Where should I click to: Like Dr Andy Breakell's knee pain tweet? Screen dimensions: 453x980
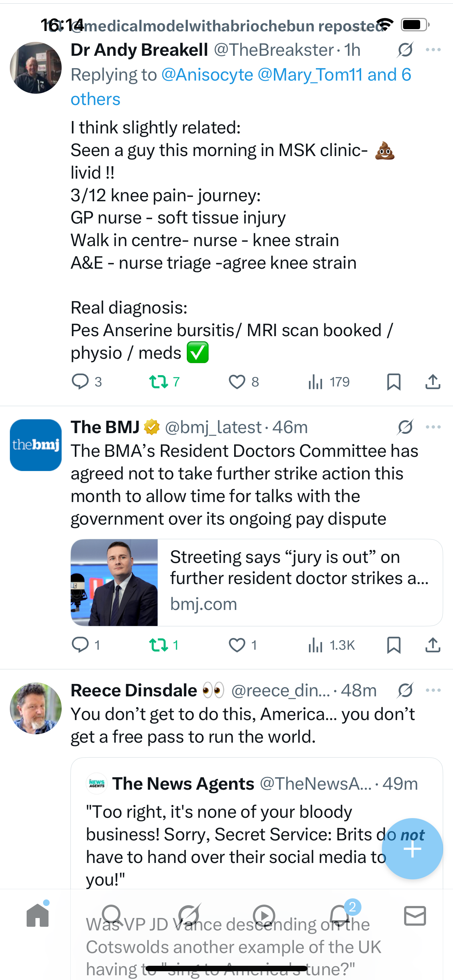[x=237, y=382]
